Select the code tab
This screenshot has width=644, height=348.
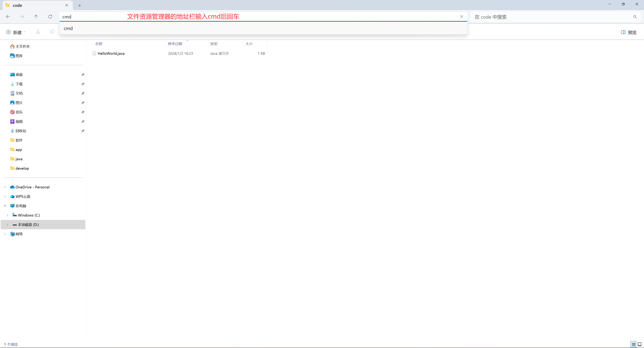click(x=38, y=5)
